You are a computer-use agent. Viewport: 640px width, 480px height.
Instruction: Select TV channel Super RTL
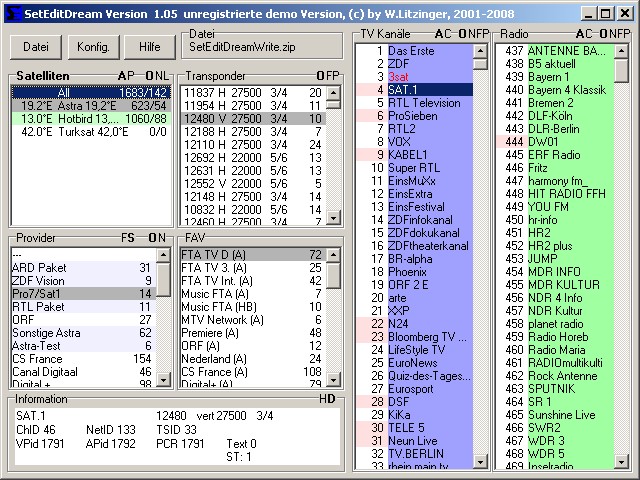pyautogui.click(x=415, y=168)
